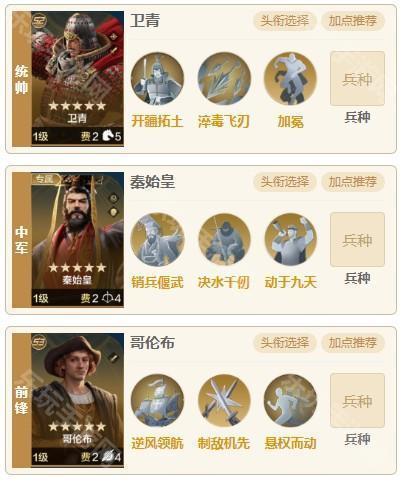Screen dimensions: 402x482
Task: Open the 制敌机先 crossed swords skill
Action: pos(224,401)
